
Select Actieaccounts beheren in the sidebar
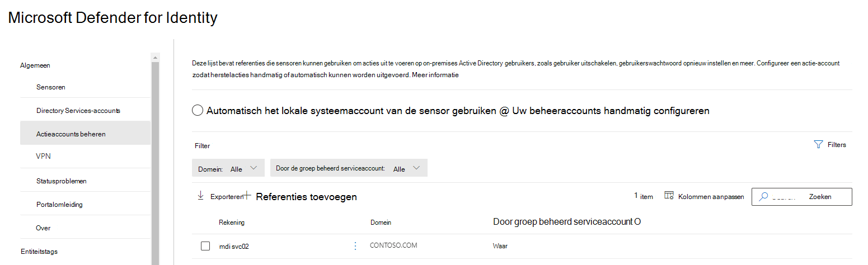click(x=85, y=134)
